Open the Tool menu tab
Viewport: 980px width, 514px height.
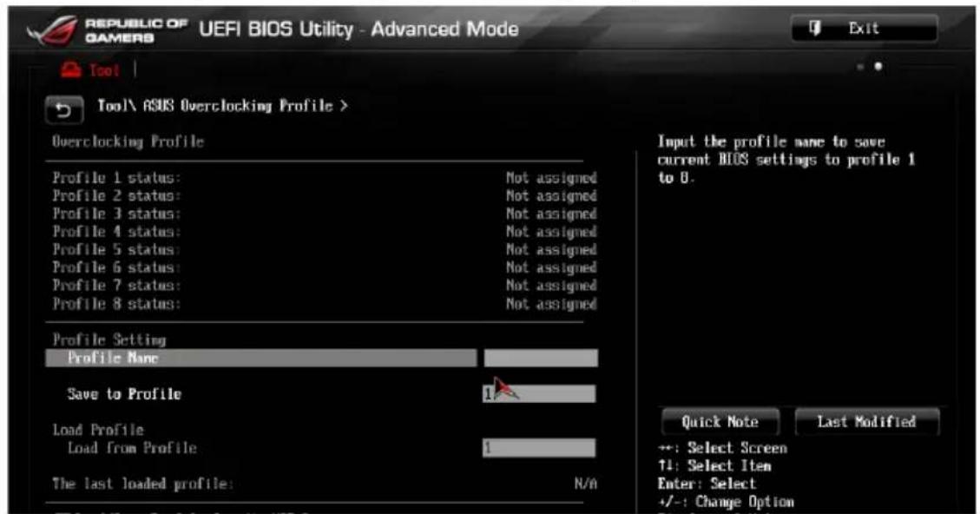[x=90, y=69]
